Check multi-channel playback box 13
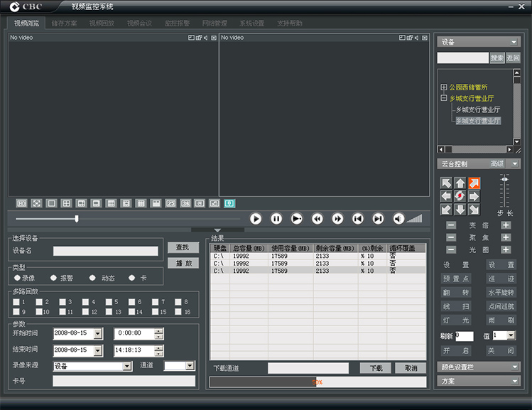 109,311
